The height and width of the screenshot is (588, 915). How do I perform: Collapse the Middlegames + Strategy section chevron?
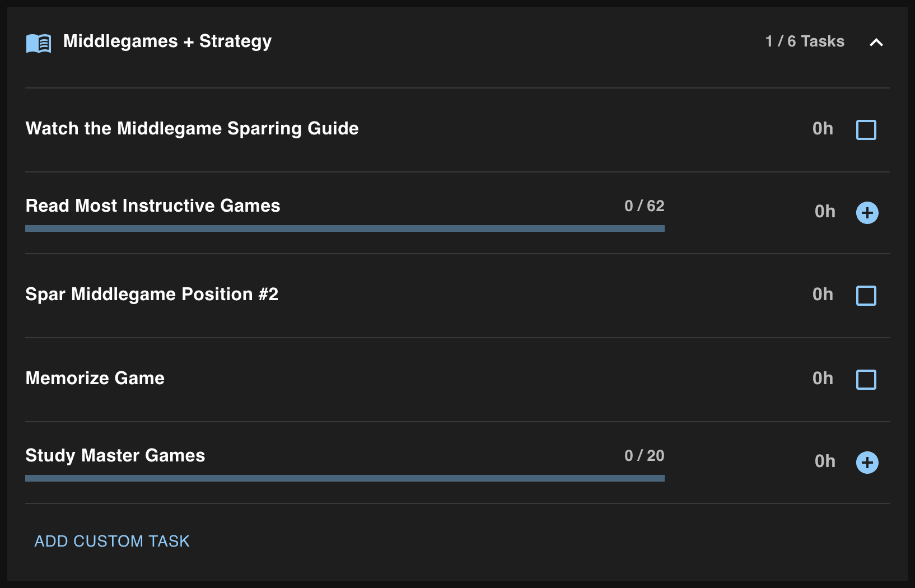[876, 42]
